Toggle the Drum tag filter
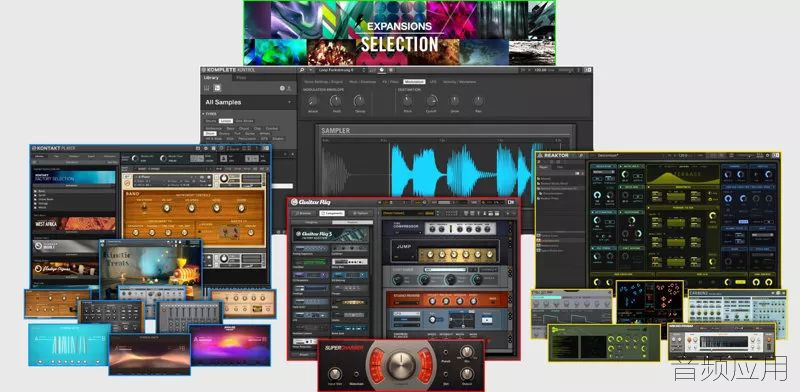 (210, 134)
